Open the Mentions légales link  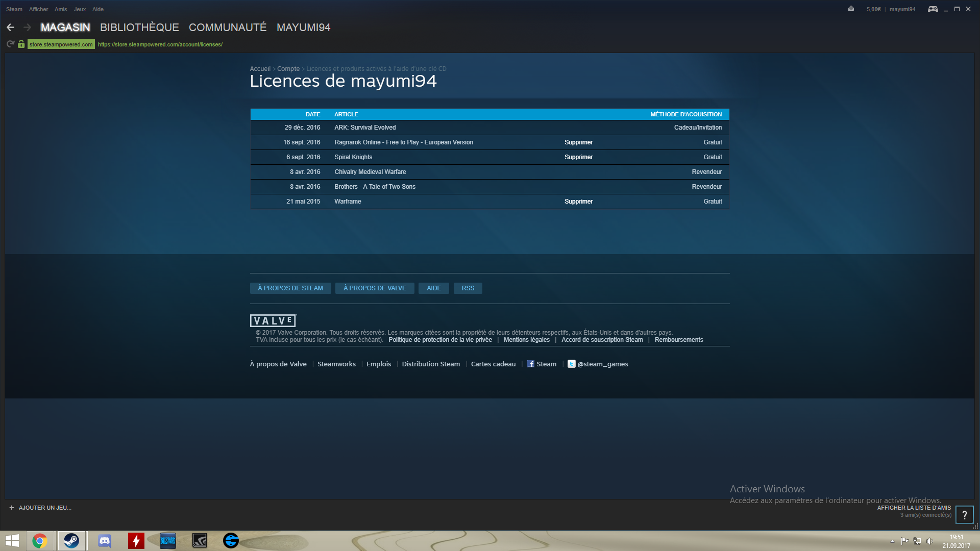point(527,340)
